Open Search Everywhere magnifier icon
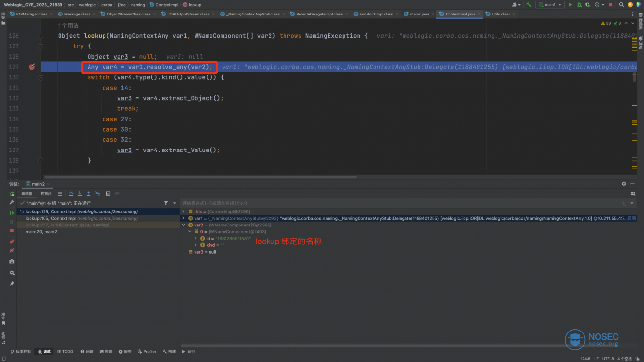This screenshot has height=362, width=644. 621,5
